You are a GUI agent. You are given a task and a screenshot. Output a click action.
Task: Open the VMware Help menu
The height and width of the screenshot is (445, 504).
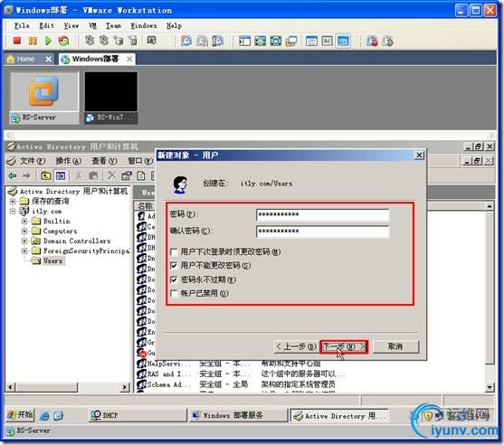[174, 25]
